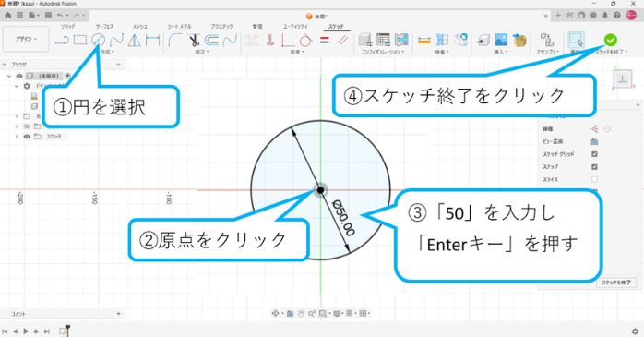Screen dimensions: 644x337
Task: Open the timeline settings gear
Action: pyautogui.click(x=635, y=331)
